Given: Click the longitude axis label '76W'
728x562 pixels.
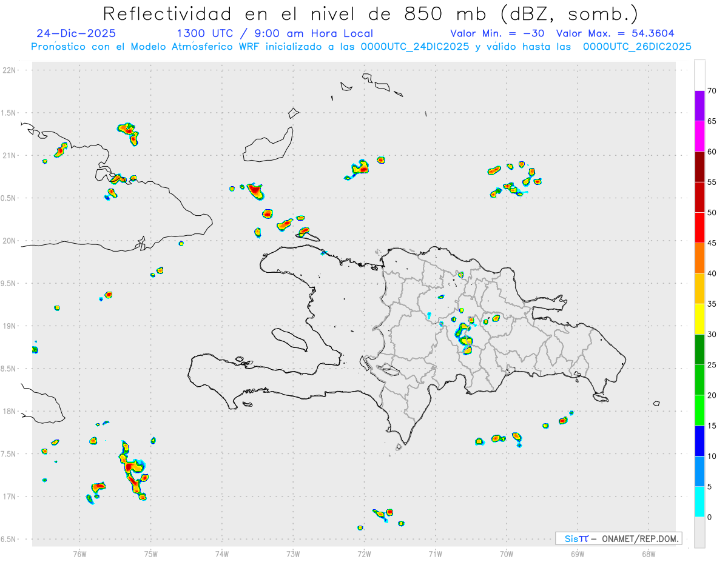Looking at the screenshot, I should (79, 554).
